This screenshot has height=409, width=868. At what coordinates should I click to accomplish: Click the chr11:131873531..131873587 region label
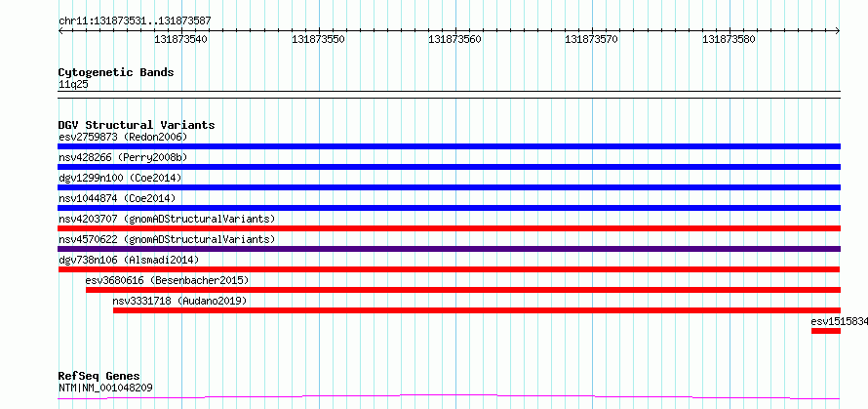tap(135, 21)
